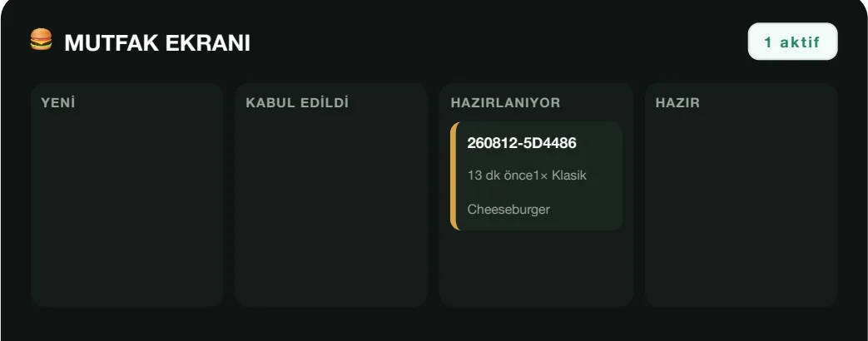The height and width of the screenshot is (341, 868).
Task: Select the YENİ column header
Action: click(58, 103)
